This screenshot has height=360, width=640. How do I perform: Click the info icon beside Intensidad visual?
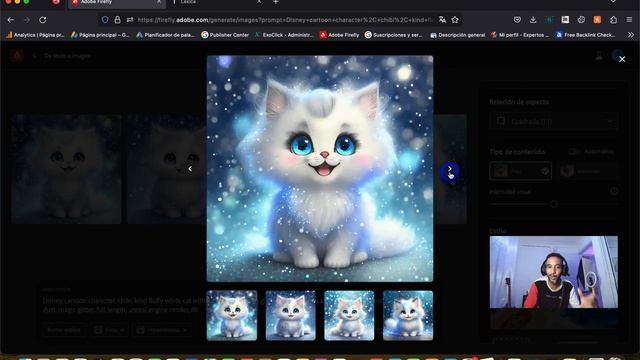(614, 191)
